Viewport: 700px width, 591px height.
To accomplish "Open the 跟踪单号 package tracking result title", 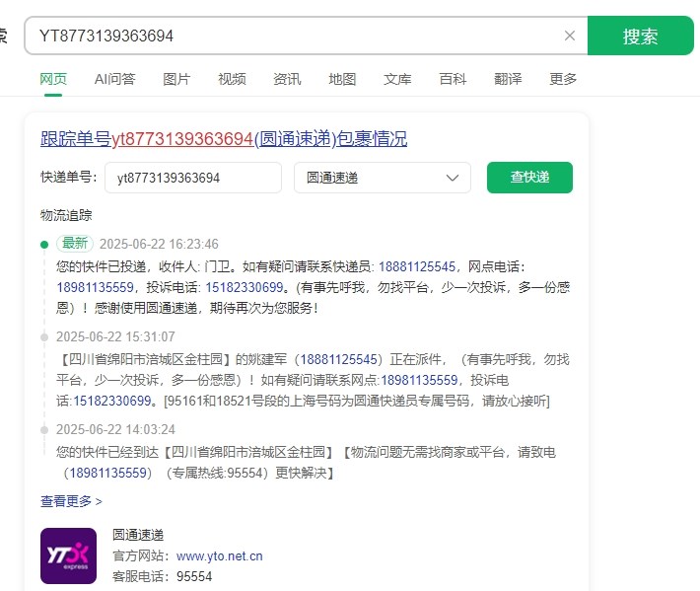I will click(224, 138).
